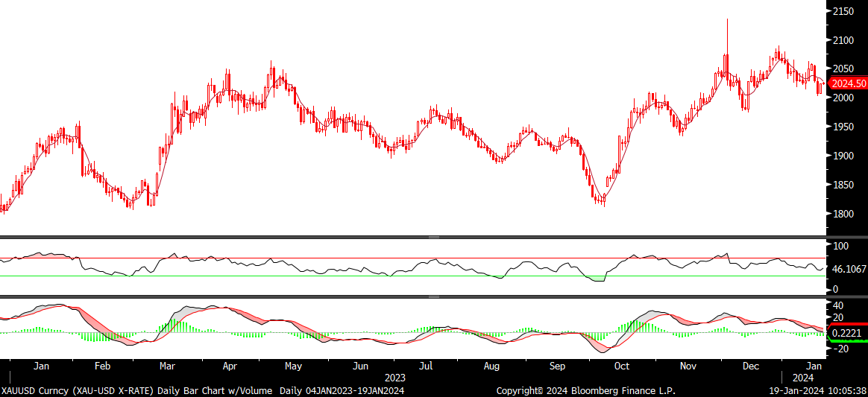Click the Aug month label
The width and height of the screenshot is (868, 397).
491,366
